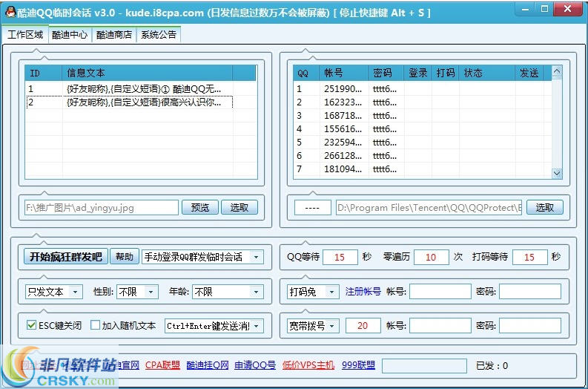Select account row 162323...

pyautogui.click(x=422, y=102)
